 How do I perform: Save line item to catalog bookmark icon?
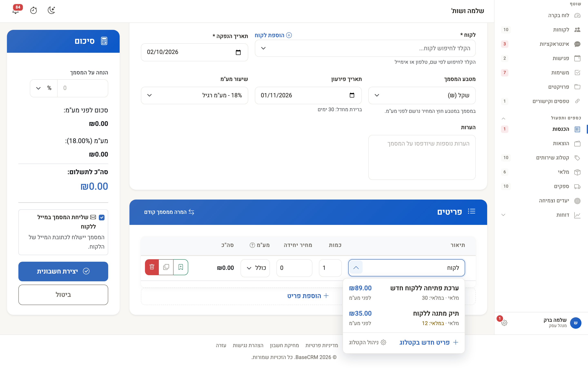(x=181, y=267)
